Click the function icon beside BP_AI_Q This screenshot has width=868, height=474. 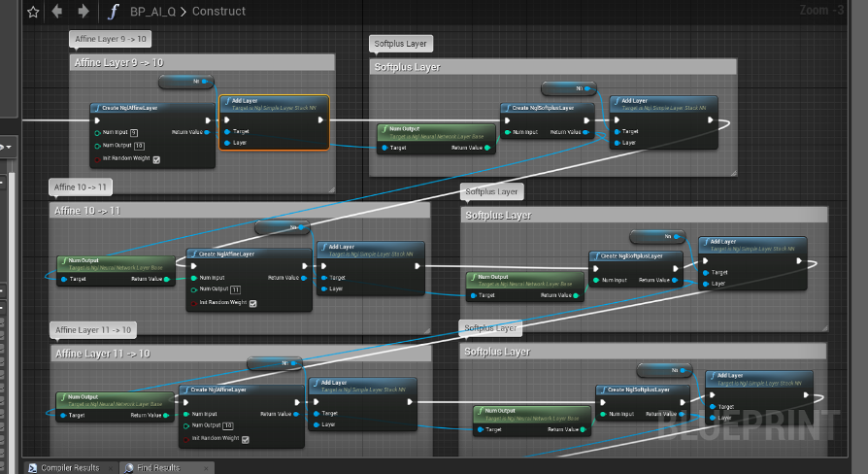(x=114, y=12)
